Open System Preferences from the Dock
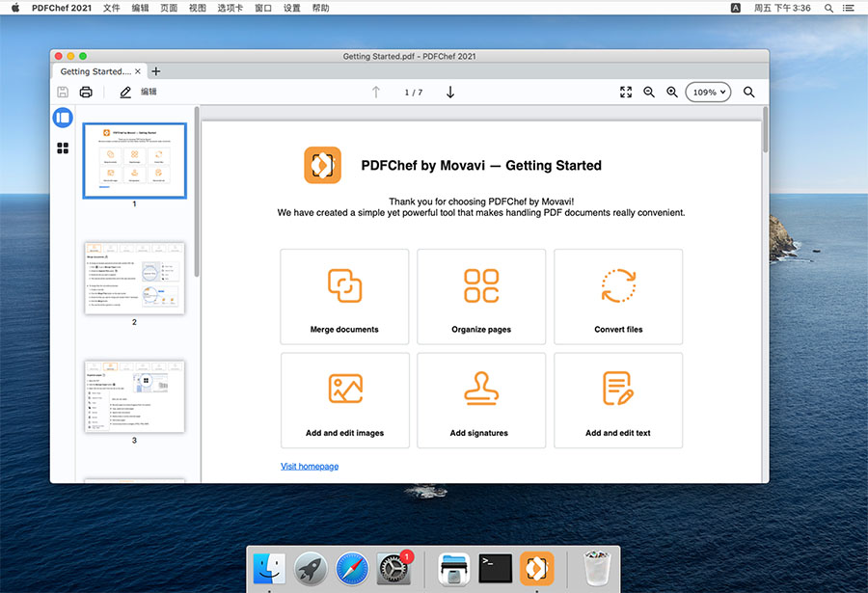 (x=393, y=569)
